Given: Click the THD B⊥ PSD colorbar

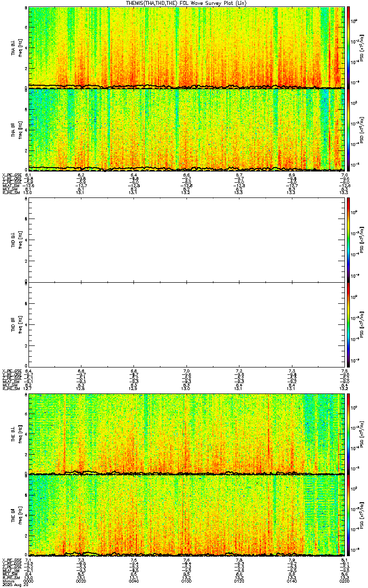Looking at the screenshot, I should (348, 241).
